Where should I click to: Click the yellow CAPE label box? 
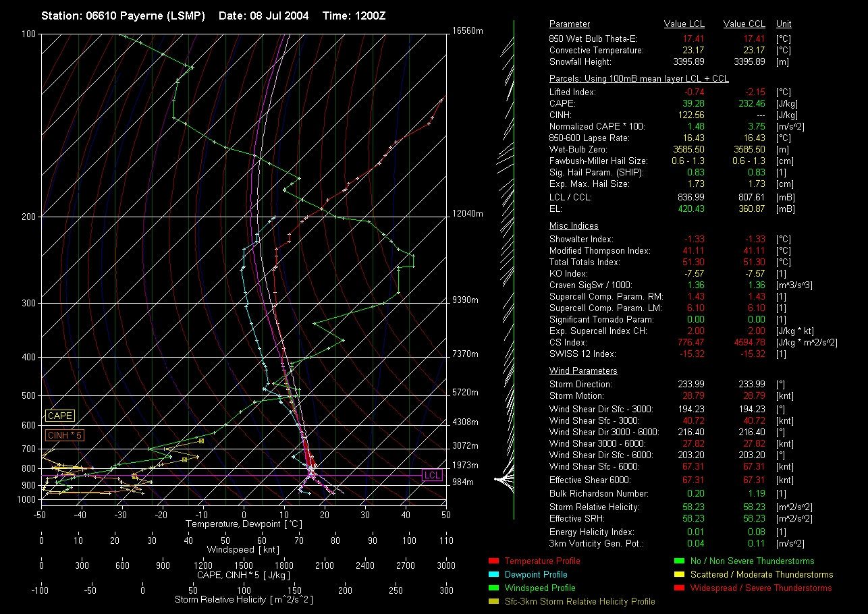pos(60,416)
